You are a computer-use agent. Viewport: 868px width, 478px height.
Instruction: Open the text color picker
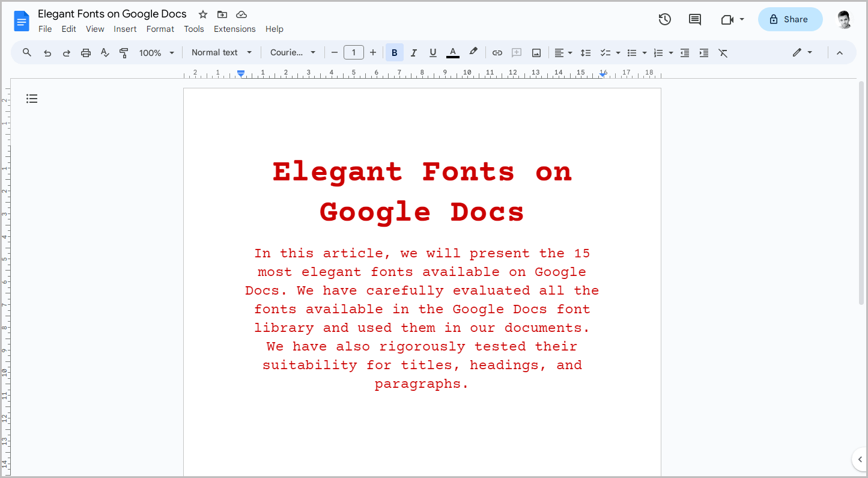pos(452,52)
